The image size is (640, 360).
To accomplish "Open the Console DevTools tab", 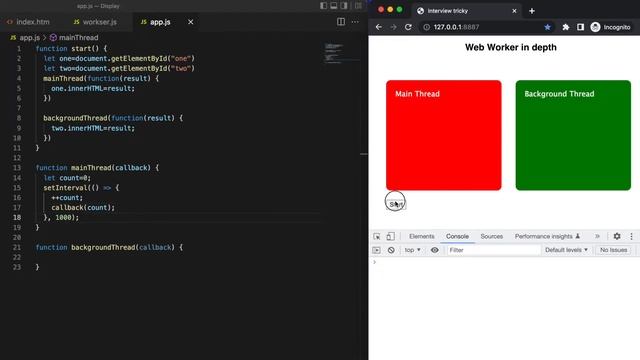I will pos(457,236).
